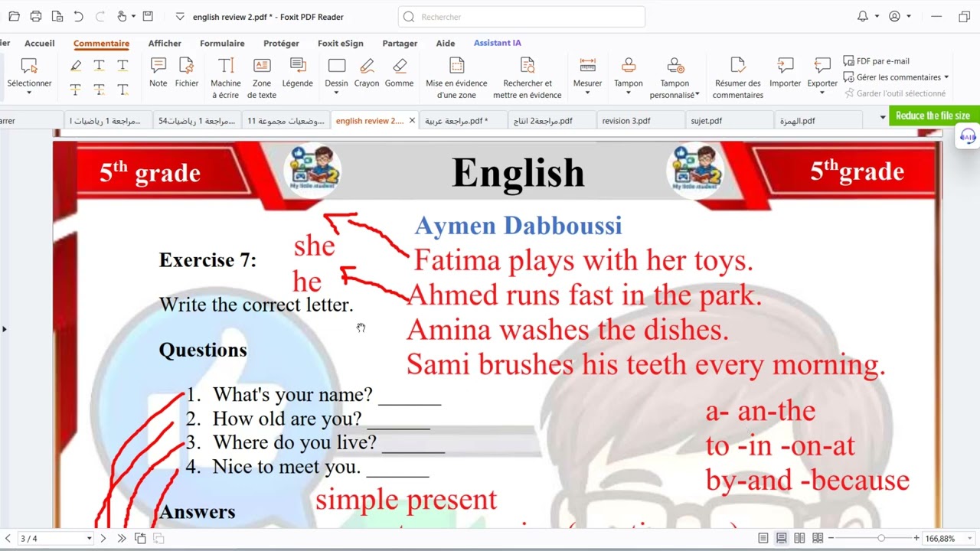The height and width of the screenshot is (551, 980).
Task: Open a file with the folder icon
Action: [14, 16]
